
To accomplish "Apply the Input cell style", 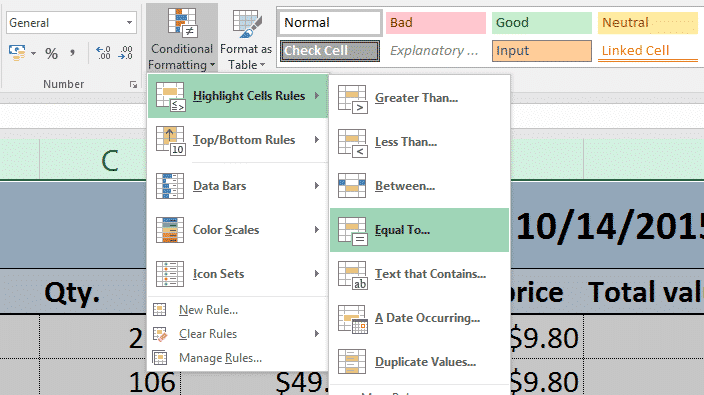I will (542, 51).
